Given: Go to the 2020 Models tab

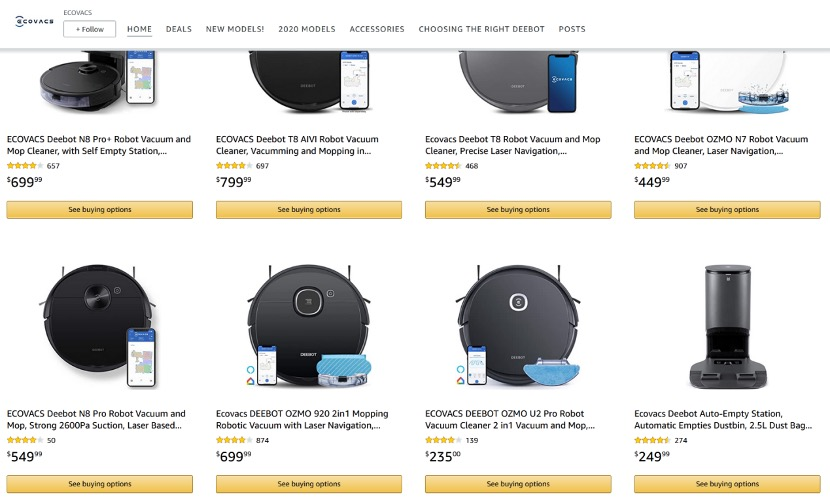Looking at the screenshot, I should click(307, 29).
